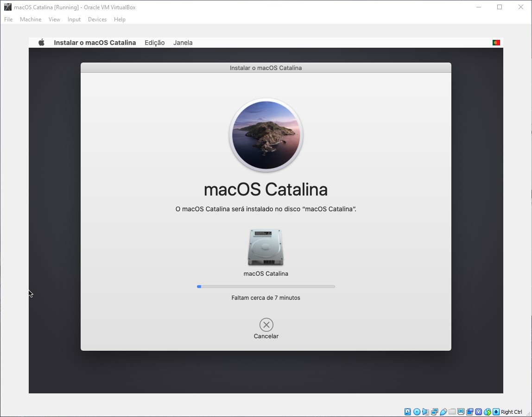Close the VirtualBox window
This screenshot has width=532, height=417.
click(521, 7)
